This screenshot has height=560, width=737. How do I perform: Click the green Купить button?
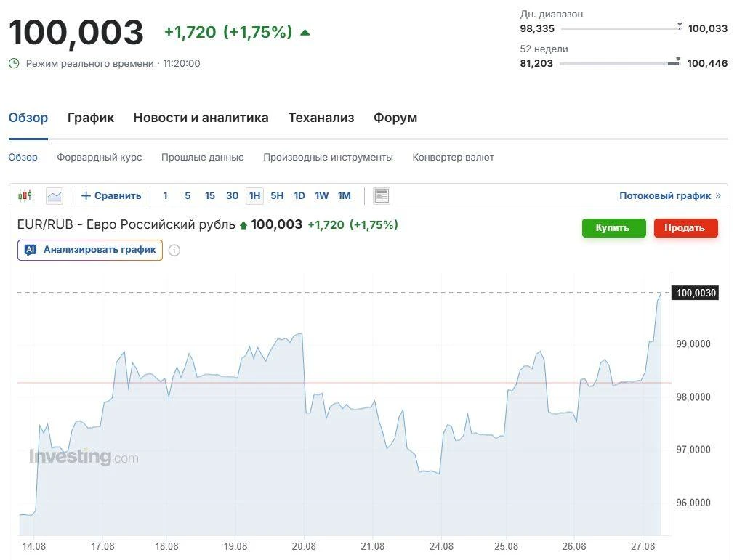tap(614, 228)
